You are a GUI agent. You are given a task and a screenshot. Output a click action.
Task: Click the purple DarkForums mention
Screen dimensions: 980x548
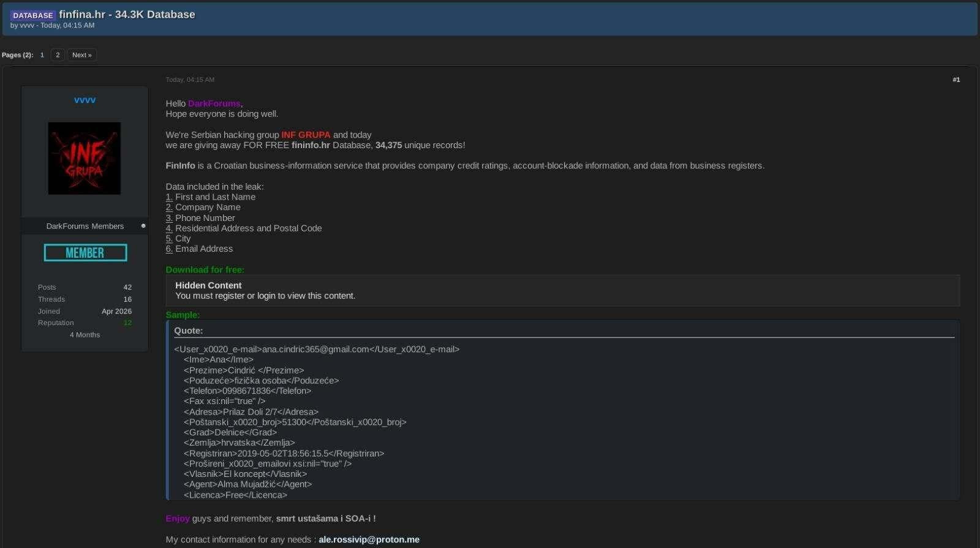pos(214,103)
